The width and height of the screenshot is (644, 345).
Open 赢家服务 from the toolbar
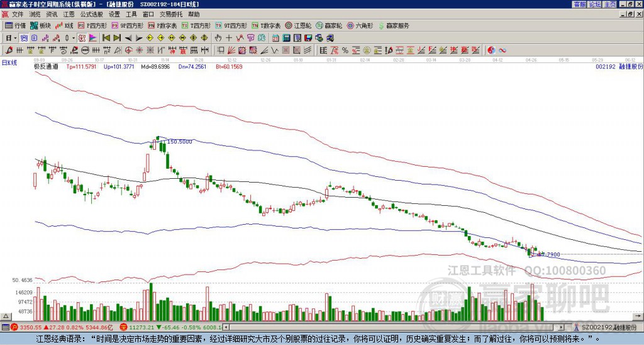[394, 25]
